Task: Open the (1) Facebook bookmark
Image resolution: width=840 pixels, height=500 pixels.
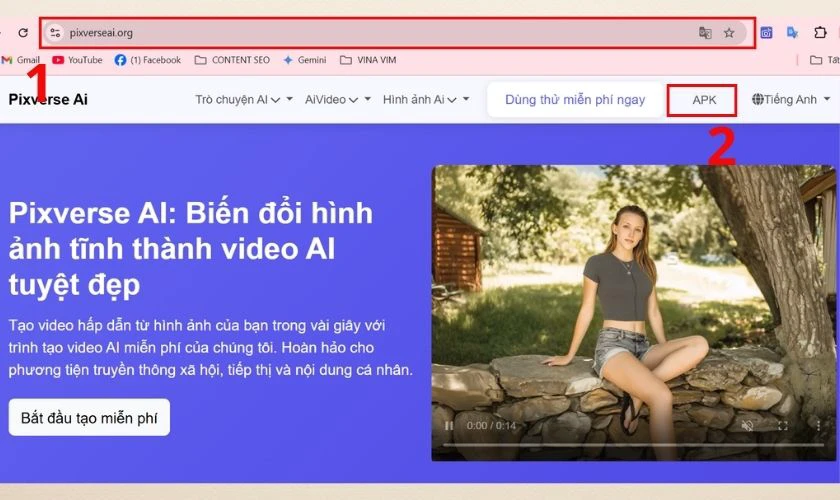Action: tap(148, 60)
